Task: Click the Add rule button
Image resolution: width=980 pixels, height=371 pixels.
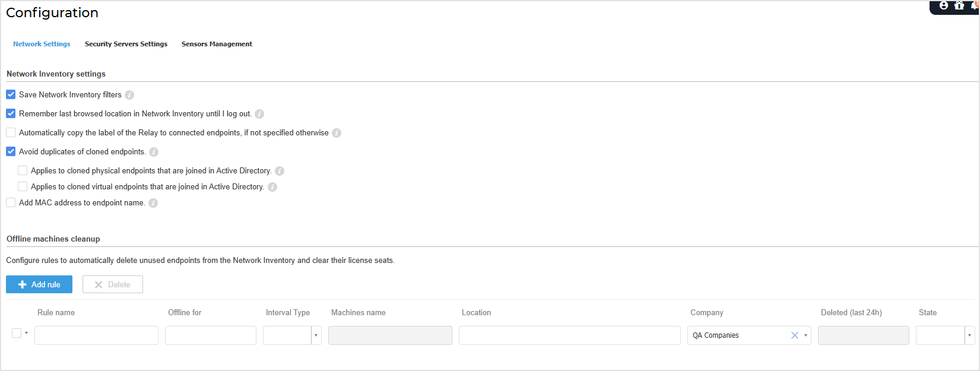Action: [39, 284]
